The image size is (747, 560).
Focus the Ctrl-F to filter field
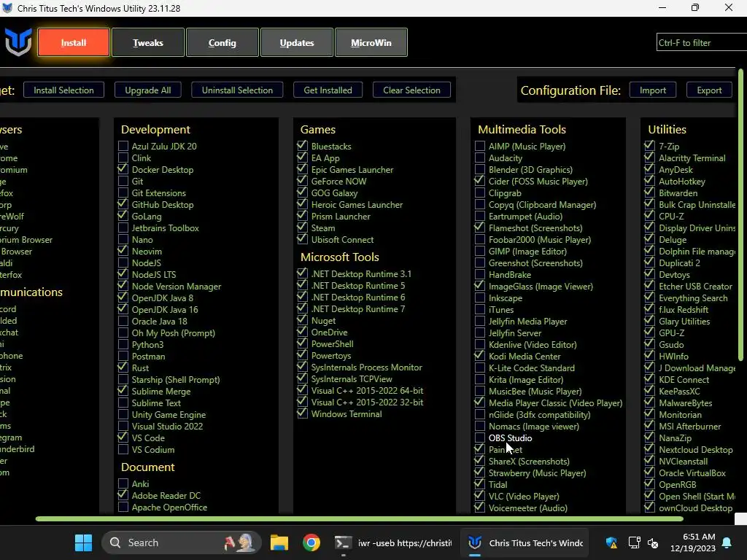click(701, 42)
